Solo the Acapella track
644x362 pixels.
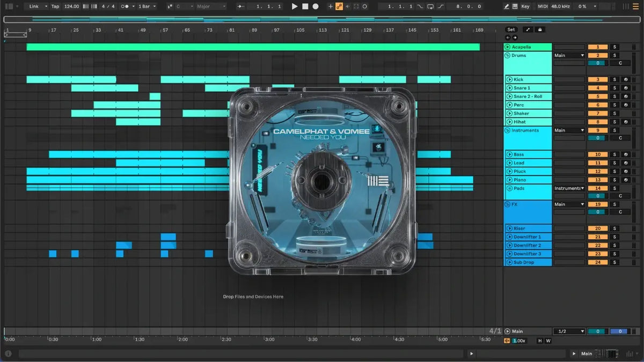point(615,47)
